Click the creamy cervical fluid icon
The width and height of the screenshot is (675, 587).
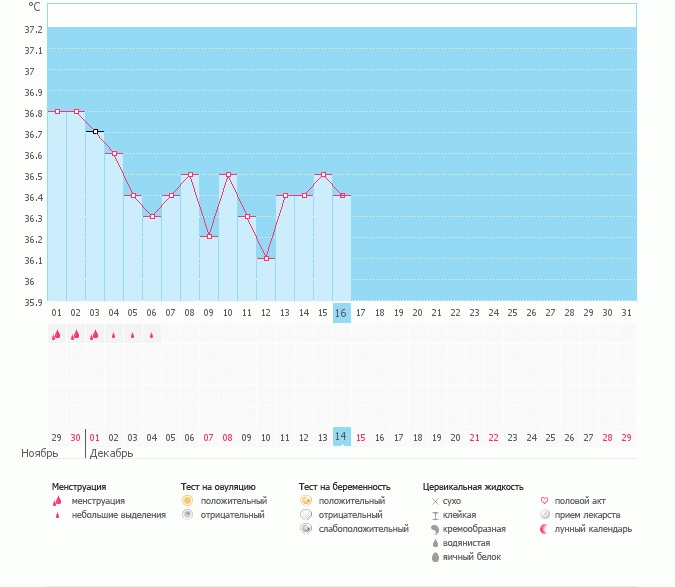click(x=435, y=529)
